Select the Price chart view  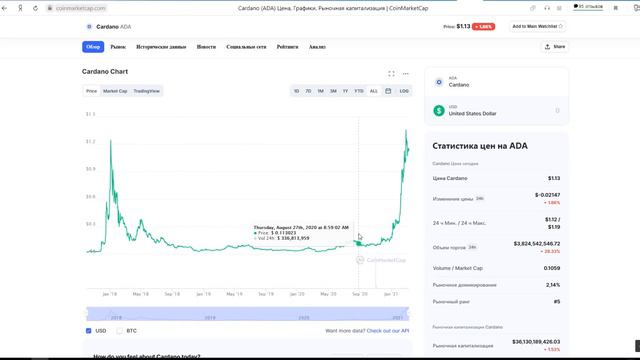pyautogui.click(x=91, y=91)
